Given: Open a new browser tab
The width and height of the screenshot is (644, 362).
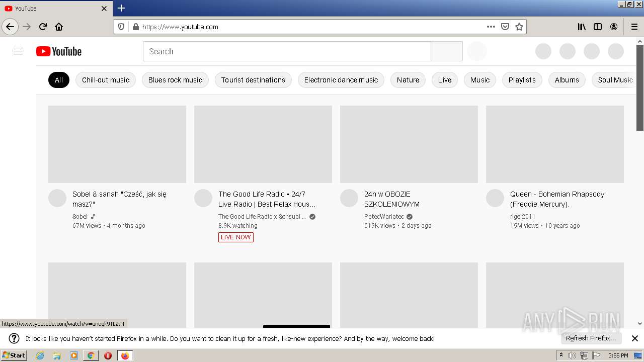Looking at the screenshot, I should tap(121, 8).
